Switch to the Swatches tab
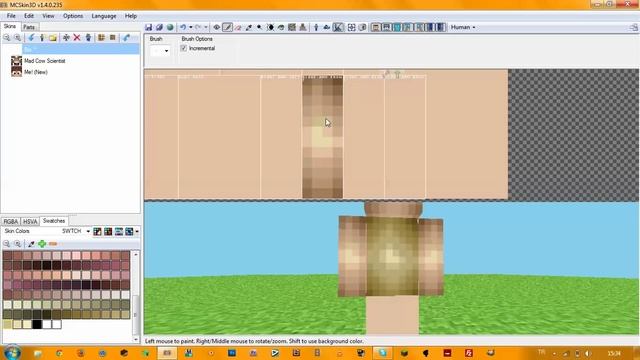 [54, 221]
